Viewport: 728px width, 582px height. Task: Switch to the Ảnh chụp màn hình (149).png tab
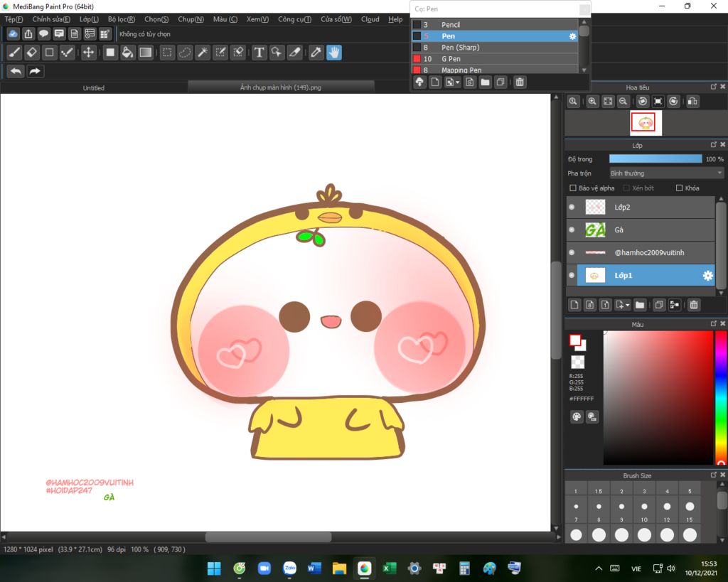[280, 87]
